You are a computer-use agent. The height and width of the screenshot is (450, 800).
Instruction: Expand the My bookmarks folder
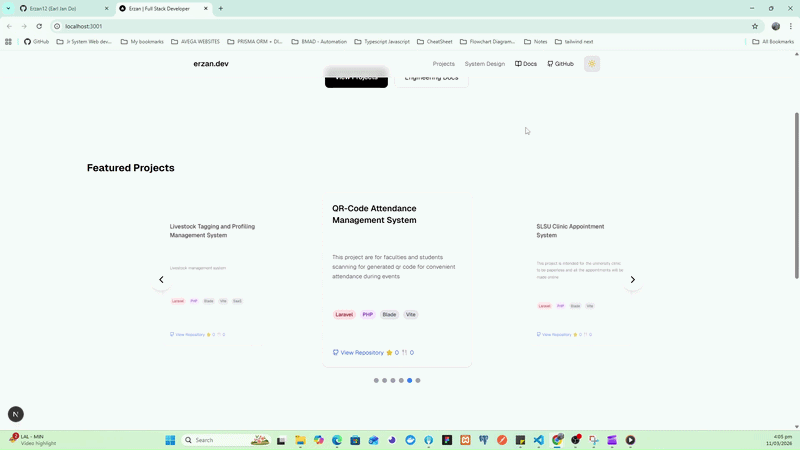coord(142,42)
